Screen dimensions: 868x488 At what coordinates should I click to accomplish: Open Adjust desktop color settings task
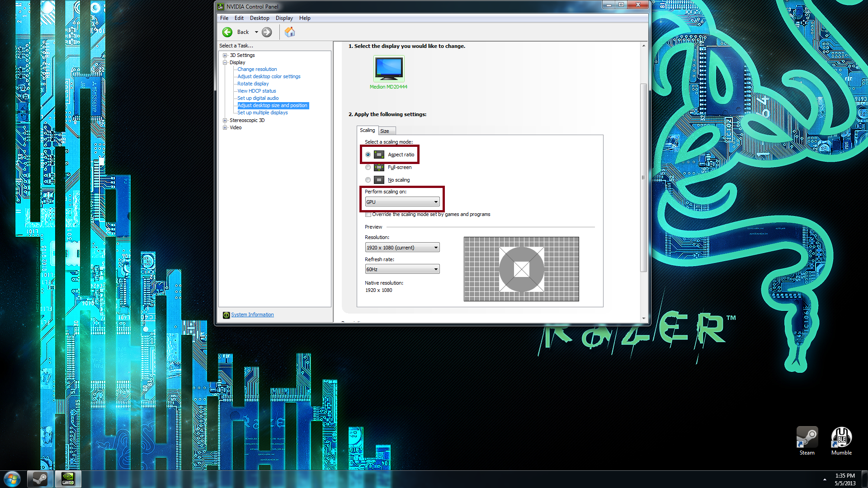click(269, 77)
